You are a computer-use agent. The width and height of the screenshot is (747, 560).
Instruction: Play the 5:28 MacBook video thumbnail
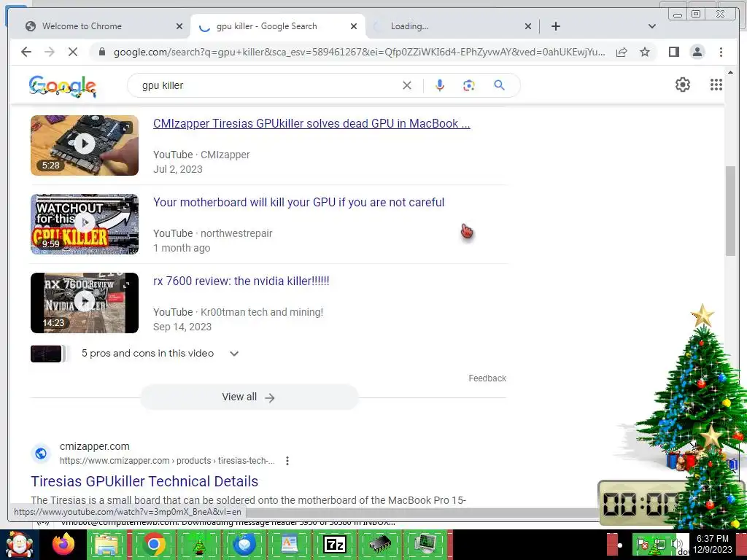(85, 145)
